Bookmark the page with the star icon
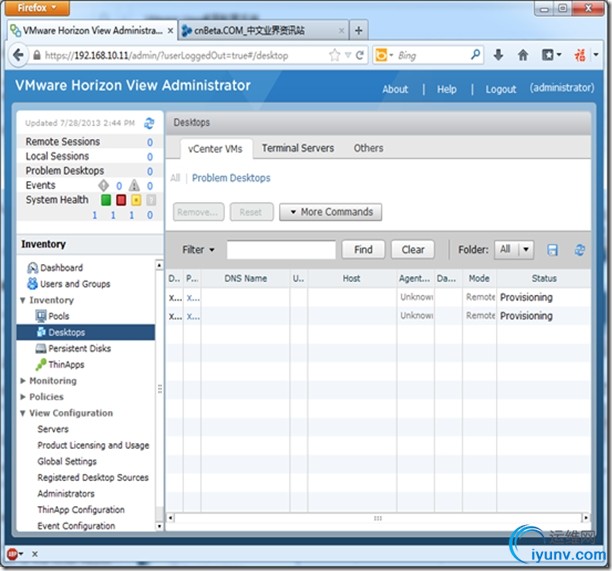Image resolution: width=612 pixels, height=571 pixels. pyautogui.click(x=334, y=55)
